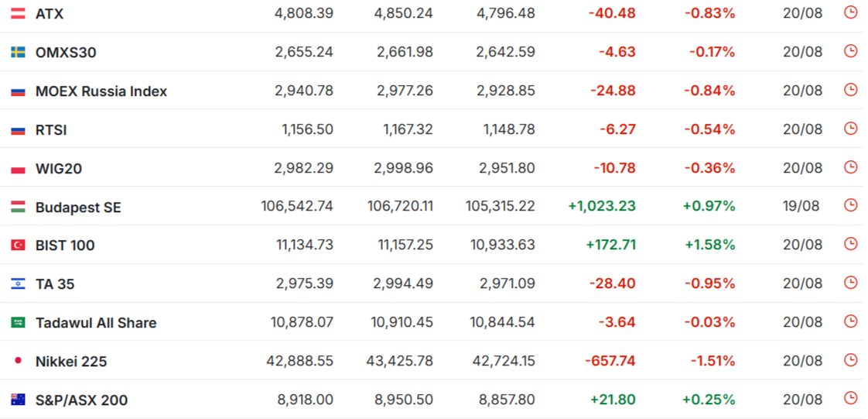The width and height of the screenshot is (868, 419).
Task: Open the MOEX Russia Index page
Action: point(101,91)
